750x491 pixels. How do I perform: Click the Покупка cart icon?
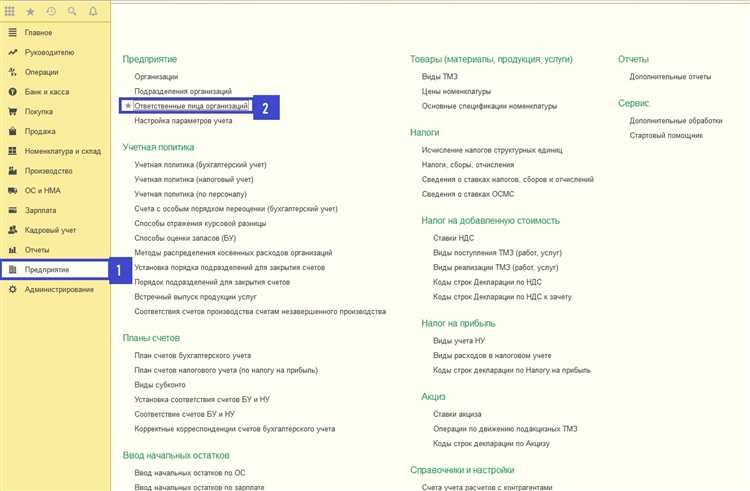pyautogui.click(x=12, y=111)
